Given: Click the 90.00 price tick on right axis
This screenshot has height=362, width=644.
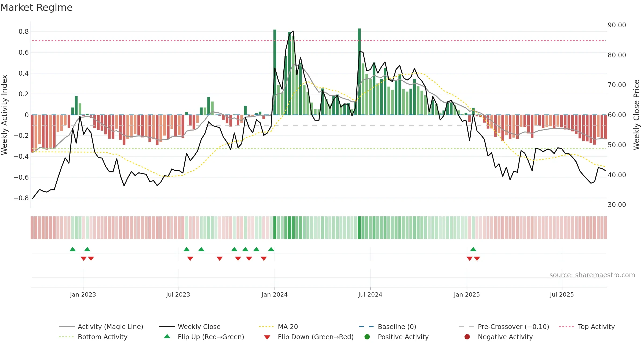Looking at the screenshot, I should pyautogui.click(x=617, y=25).
